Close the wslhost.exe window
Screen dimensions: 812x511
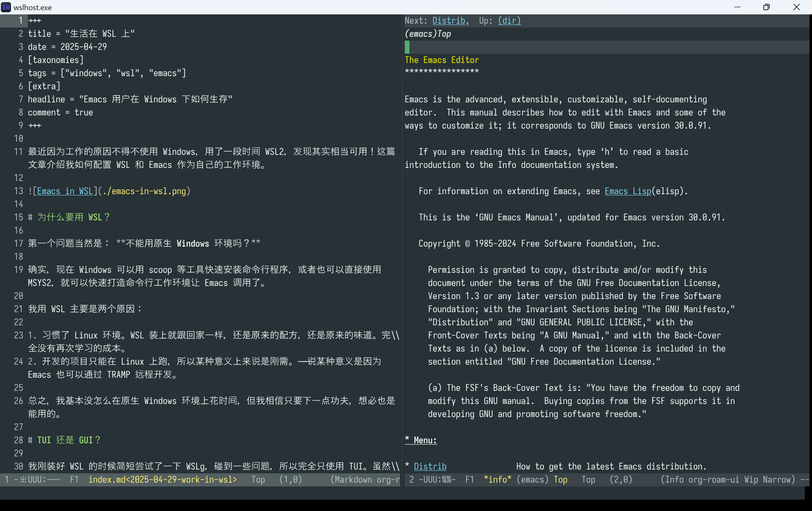pyautogui.click(x=796, y=7)
